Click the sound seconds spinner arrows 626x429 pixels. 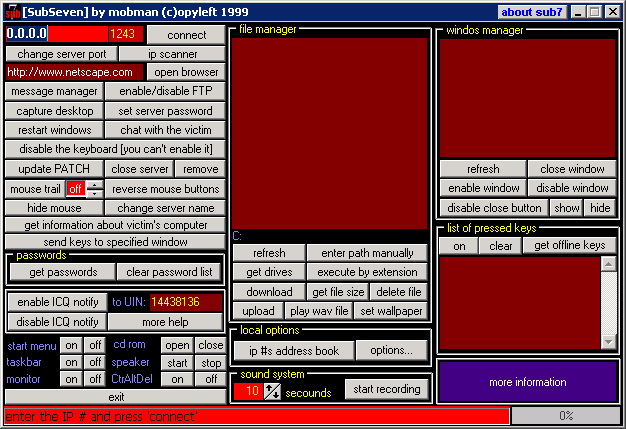[x=273, y=392]
